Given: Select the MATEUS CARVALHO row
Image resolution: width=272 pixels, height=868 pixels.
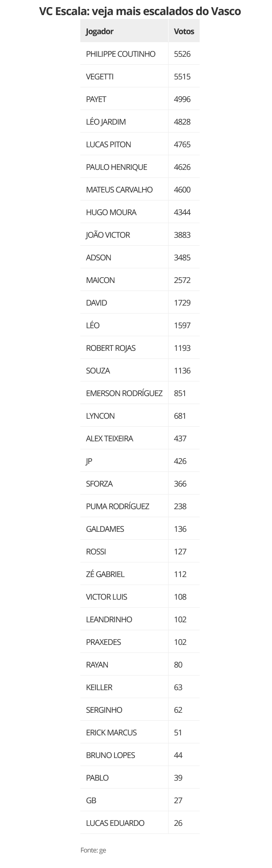Looking at the screenshot, I should tap(119, 190).
